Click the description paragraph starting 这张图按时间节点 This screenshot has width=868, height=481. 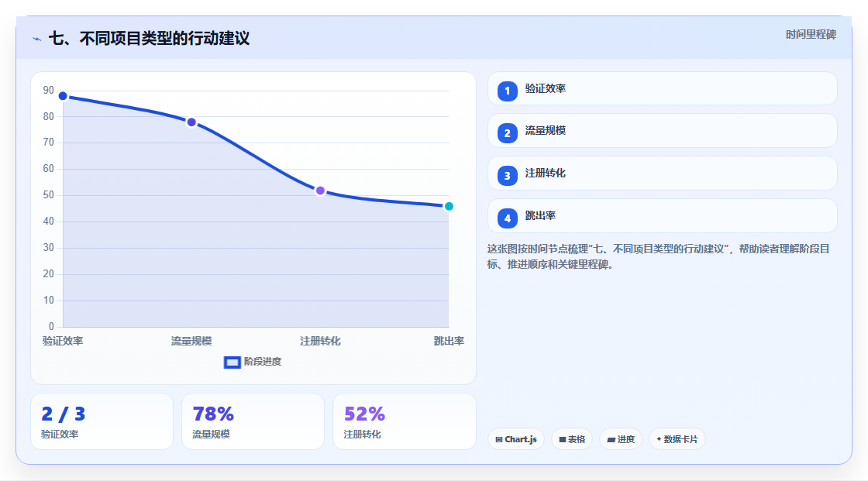point(658,256)
